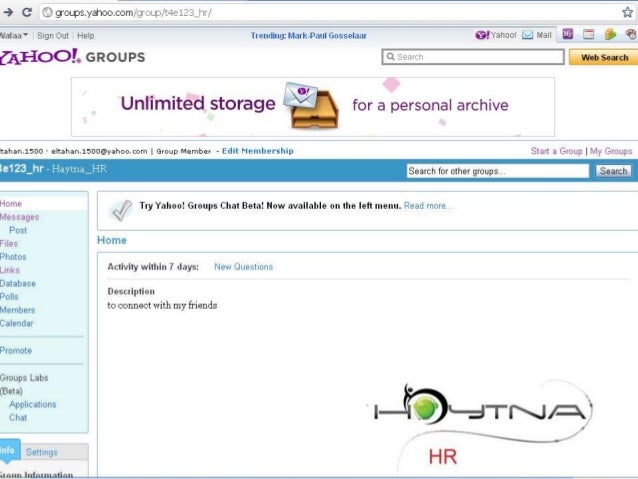Bookmark page with the star icon
Image resolution: width=638 pixels, height=479 pixels.
(x=628, y=12)
